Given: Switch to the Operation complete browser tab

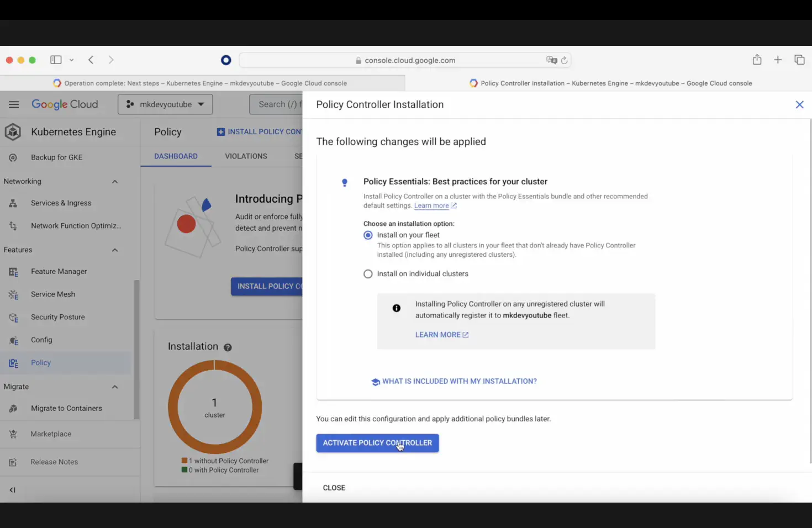Looking at the screenshot, I should tap(203, 83).
